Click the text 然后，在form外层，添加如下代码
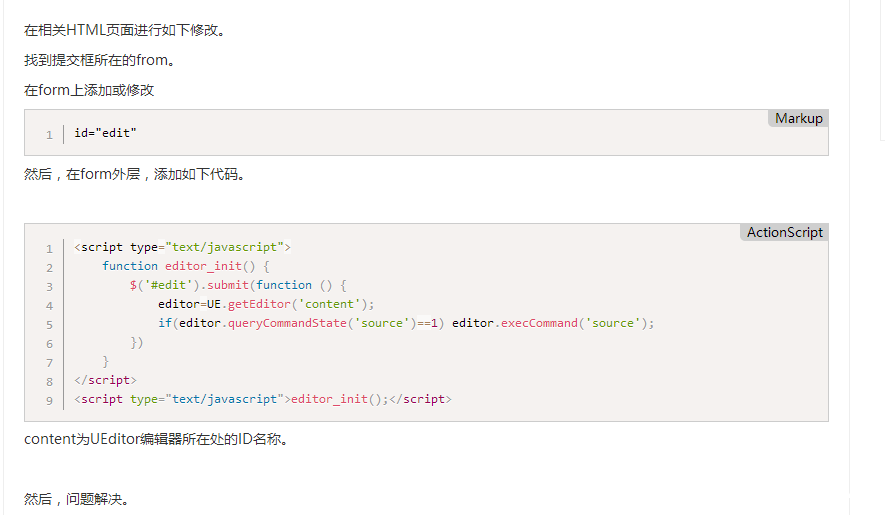 coord(134,174)
